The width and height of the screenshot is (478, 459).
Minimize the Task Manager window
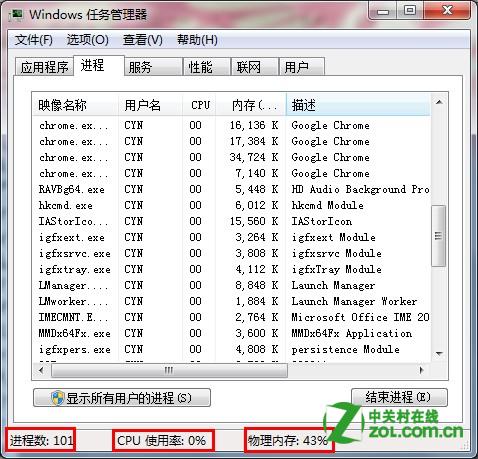(383, 12)
